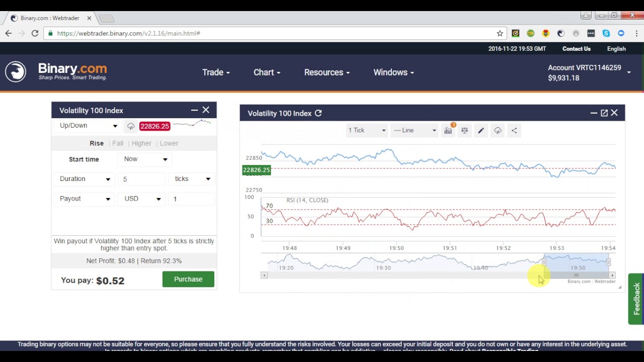Screen dimensions: 644x362
Task: Click the Binary.com logo
Action: click(56, 72)
